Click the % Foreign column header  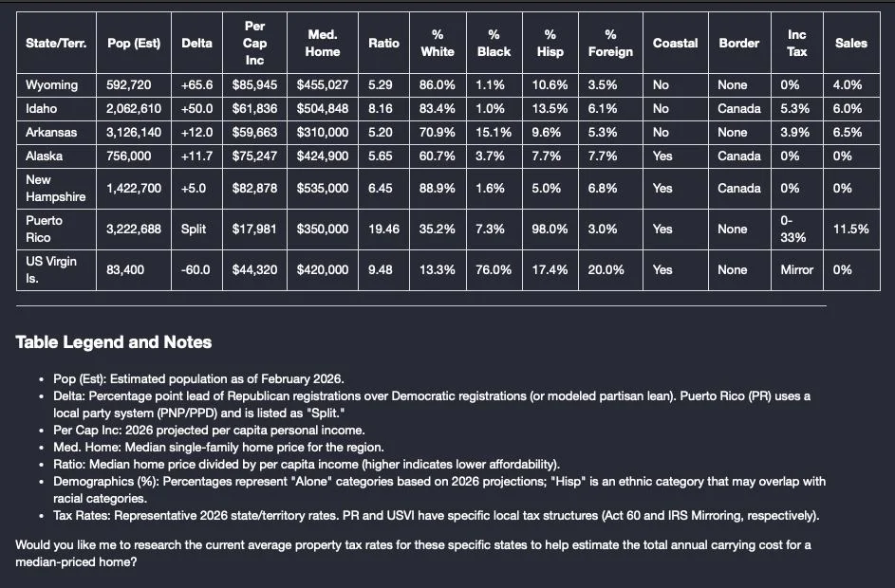610,43
